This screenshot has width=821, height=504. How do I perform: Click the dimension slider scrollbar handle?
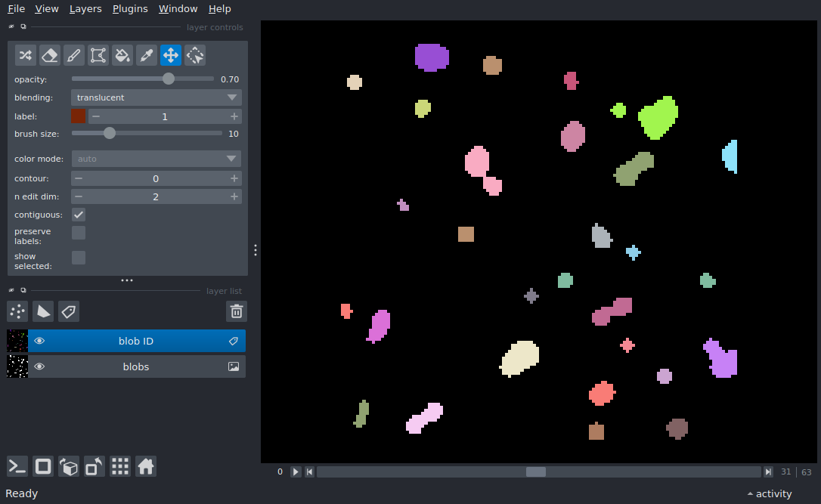[x=536, y=472]
